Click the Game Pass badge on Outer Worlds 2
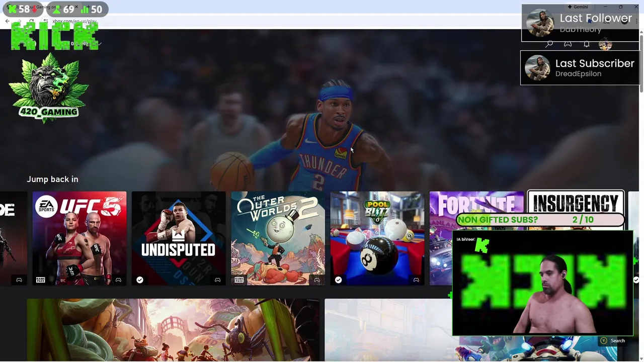Image resolution: width=644 pixels, height=362 pixels. 239,280
